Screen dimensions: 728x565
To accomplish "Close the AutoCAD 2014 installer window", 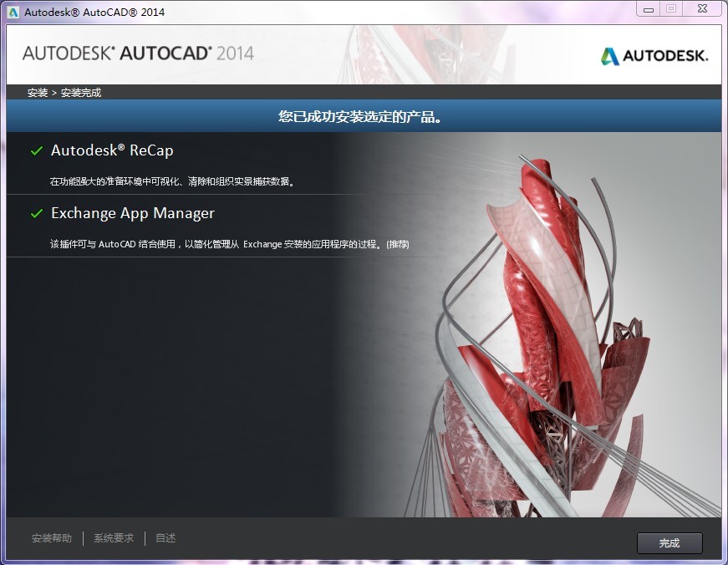I will pyautogui.click(x=702, y=9).
